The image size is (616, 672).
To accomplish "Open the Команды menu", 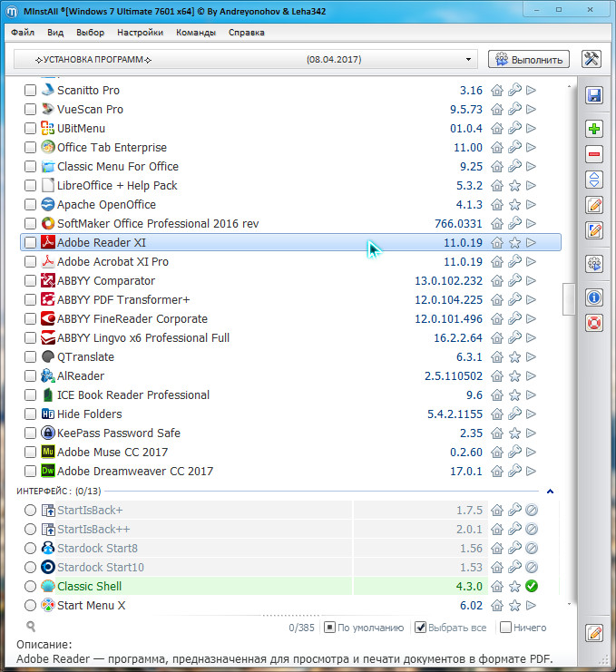I will 196,33.
